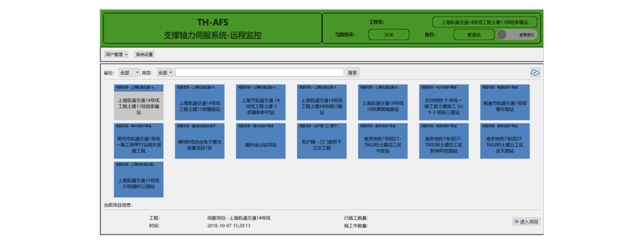Choose the 南通市轨道交通1号线青年路站 tile

point(505,102)
